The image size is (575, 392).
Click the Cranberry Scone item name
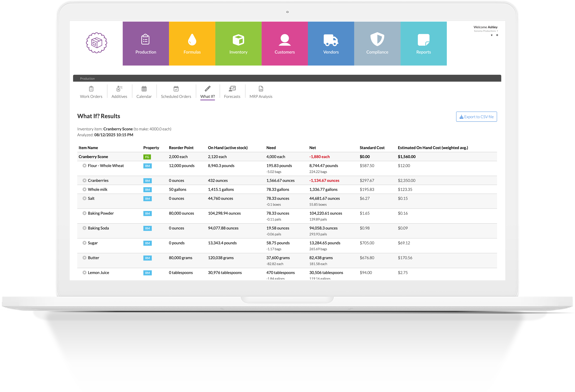point(93,157)
